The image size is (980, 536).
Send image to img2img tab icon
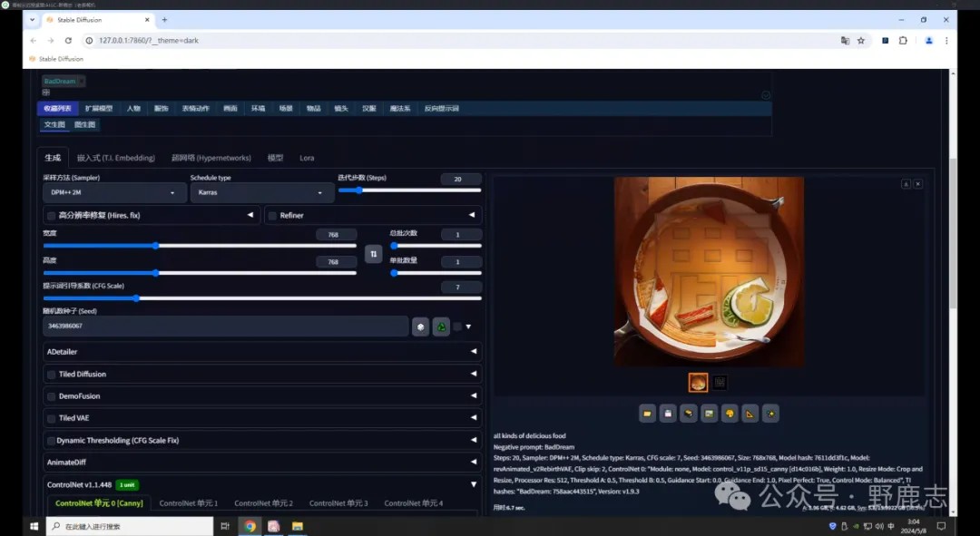pyautogui.click(x=709, y=414)
